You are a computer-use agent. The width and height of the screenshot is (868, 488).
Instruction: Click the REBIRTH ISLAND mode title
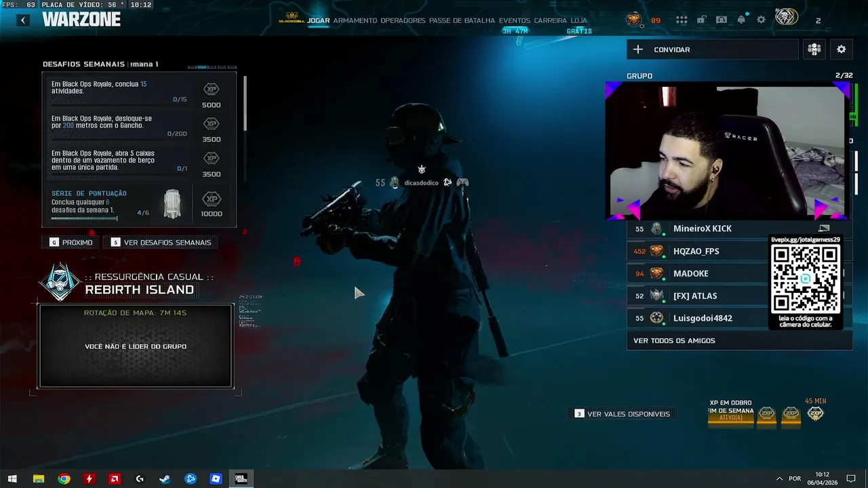coord(139,289)
